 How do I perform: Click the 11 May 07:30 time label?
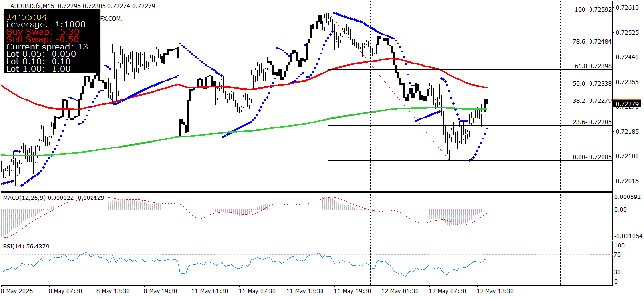257,291
